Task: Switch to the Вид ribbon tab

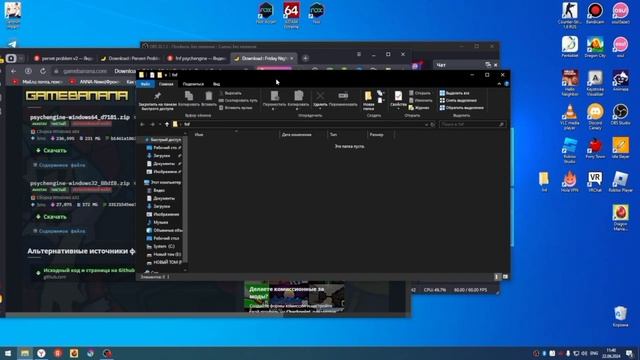Action: (x=216, y=84)
